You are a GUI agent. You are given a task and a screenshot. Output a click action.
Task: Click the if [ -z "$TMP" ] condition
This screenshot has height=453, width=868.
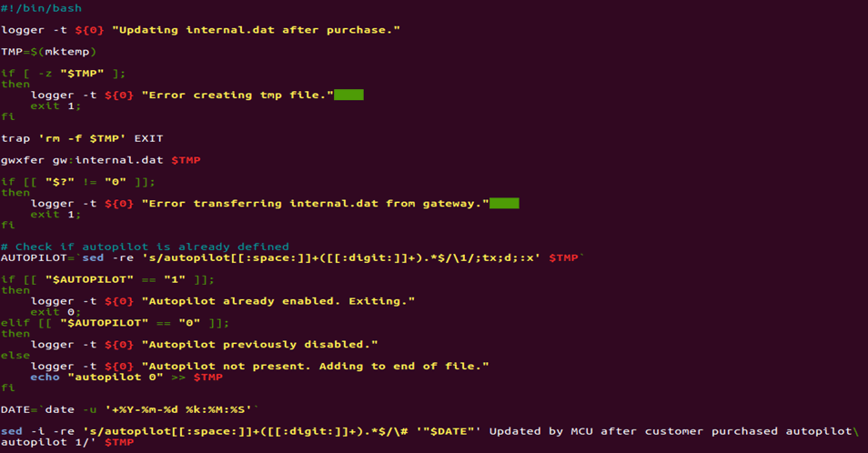click(63, 73)
